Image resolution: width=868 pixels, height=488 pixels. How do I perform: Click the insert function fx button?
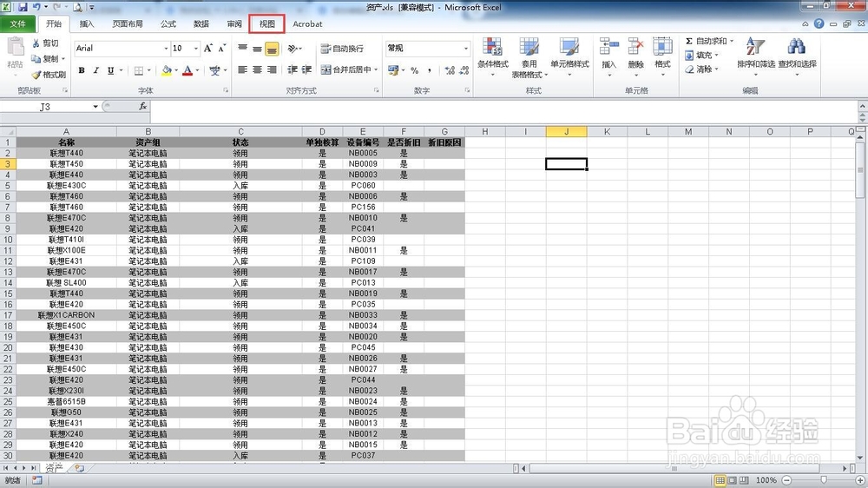click(143, 106)
